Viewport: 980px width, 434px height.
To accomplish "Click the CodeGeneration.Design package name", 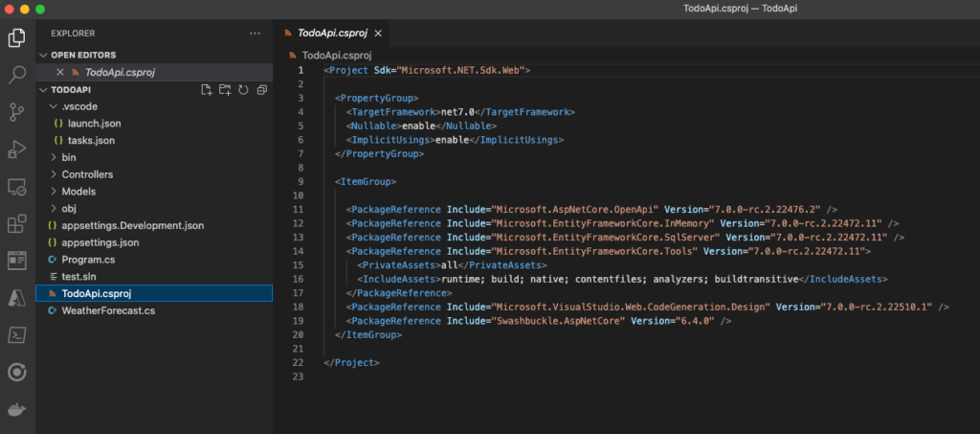I will coord(633,307).
